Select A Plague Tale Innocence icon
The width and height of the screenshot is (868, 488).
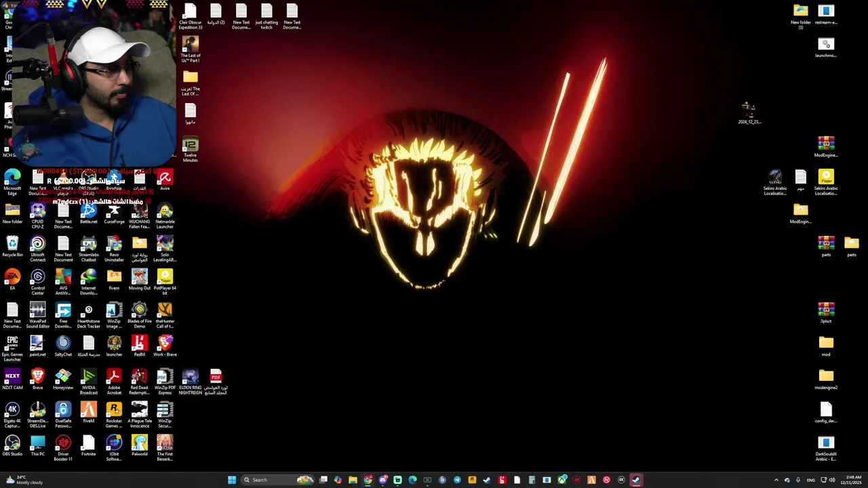(x=139, y=415)
